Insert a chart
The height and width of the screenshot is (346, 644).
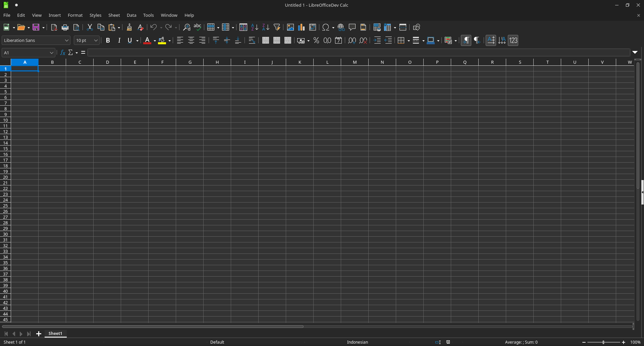click(x=301, y=27)
